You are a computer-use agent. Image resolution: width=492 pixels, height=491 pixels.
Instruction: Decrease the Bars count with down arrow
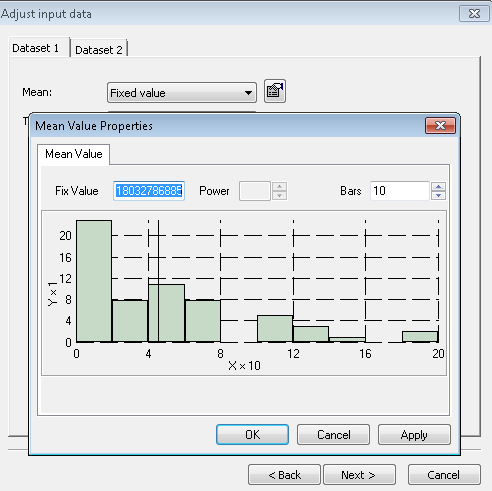(438, 196)
